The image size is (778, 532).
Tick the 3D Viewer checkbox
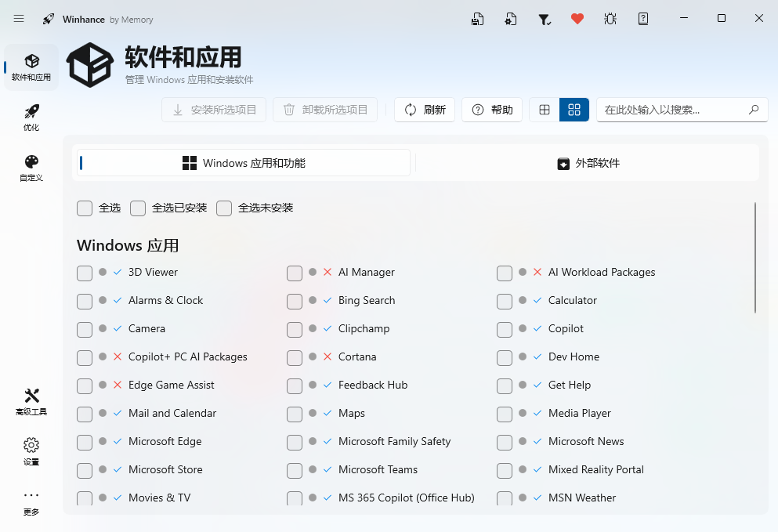(x=85, y=273)
